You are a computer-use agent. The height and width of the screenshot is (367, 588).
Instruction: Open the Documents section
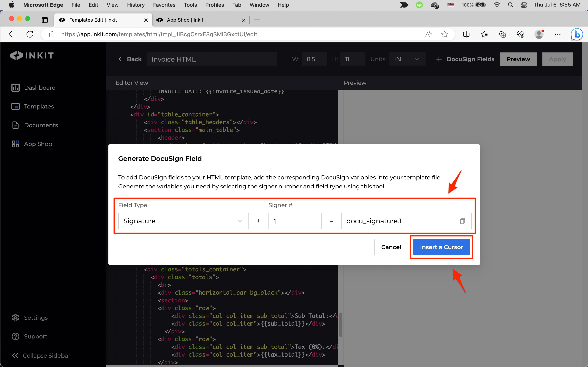tap(41, 125)
